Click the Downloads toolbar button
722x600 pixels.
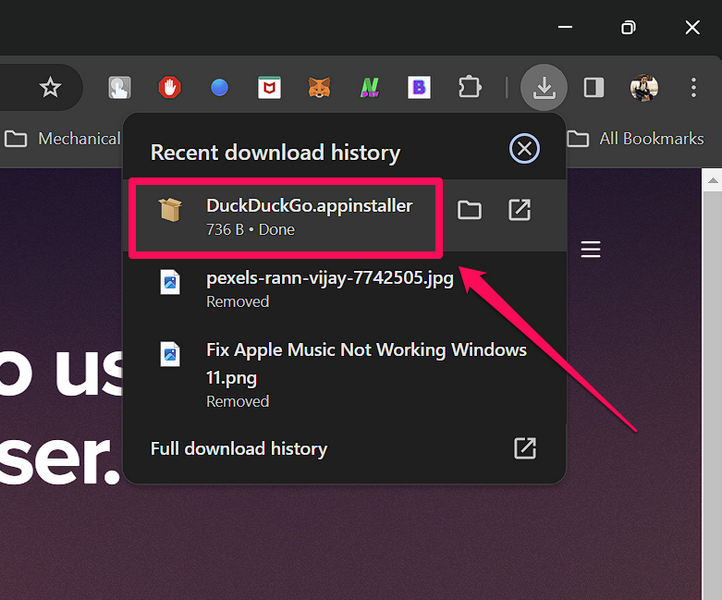coord(544,88)
